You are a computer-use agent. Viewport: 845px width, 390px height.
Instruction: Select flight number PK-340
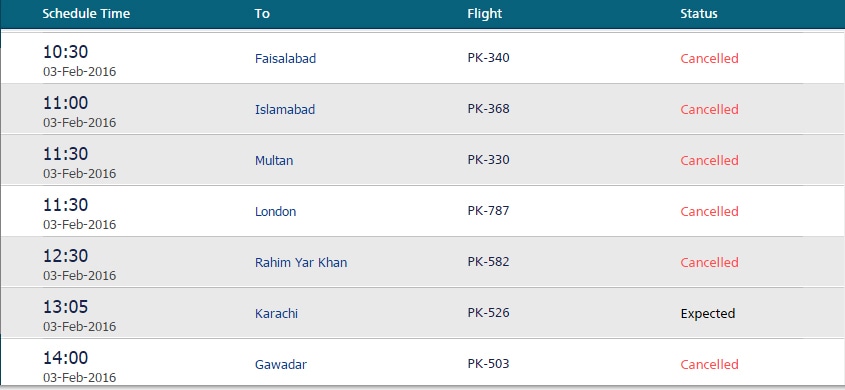pyautogui.click(x=488, y=58)
